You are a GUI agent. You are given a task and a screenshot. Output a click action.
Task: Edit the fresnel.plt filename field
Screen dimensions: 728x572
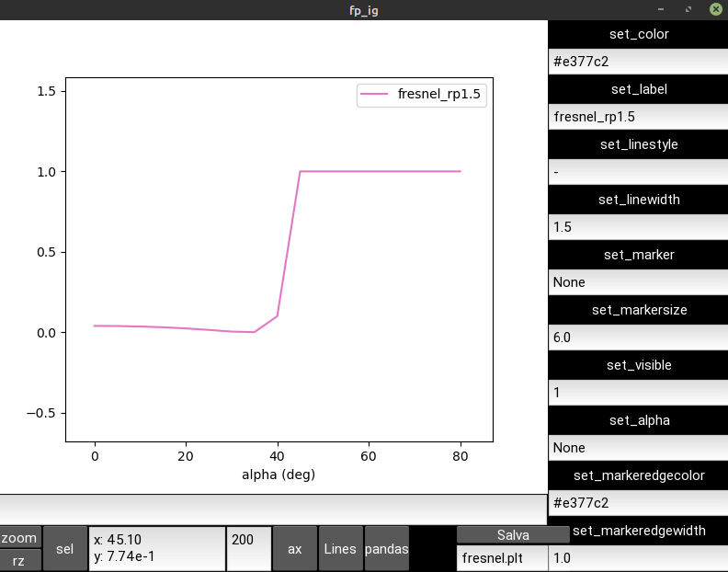(x=503, y=557)
